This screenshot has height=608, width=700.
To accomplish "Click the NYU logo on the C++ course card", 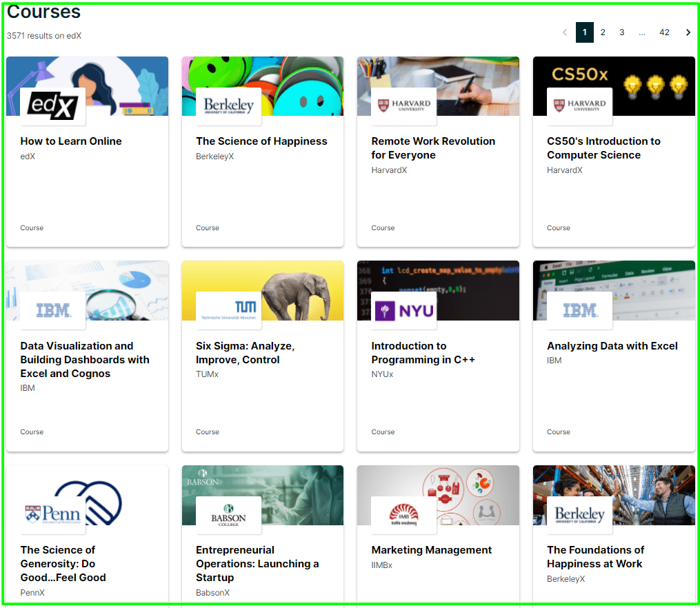I will pyautogui.click(x=404, y=310).
